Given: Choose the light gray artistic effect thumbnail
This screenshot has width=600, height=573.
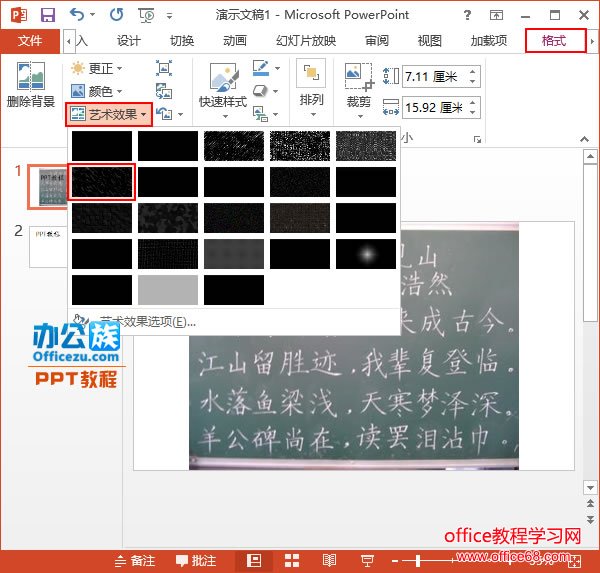Looking at the screenshot, I should [168, 290].
